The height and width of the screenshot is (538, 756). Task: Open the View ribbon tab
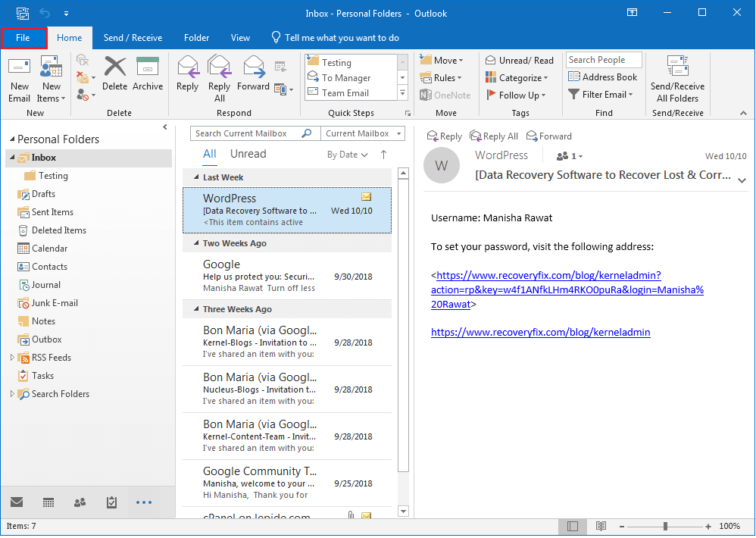(240, 38)
